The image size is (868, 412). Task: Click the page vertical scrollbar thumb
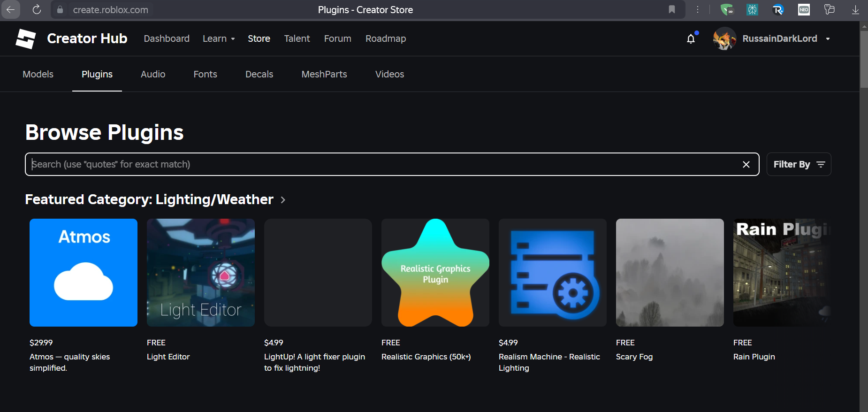[x=864, y=59]
